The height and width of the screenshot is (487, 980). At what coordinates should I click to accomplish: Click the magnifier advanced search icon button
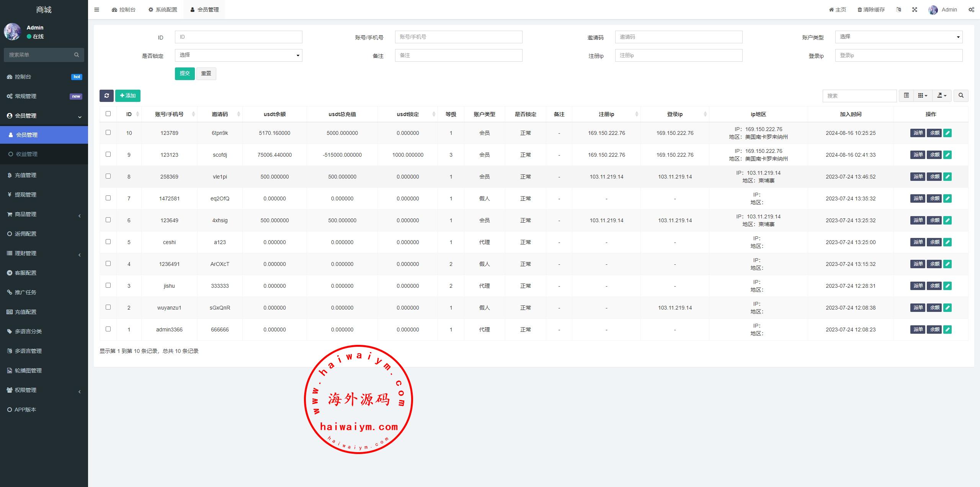point(961,96)
